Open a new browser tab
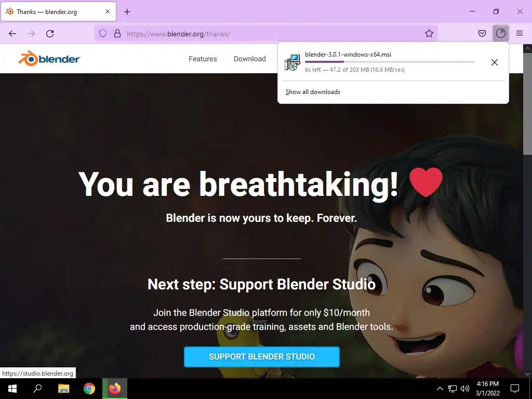Screen dimensions: 532x399 [x=127, y=12]
